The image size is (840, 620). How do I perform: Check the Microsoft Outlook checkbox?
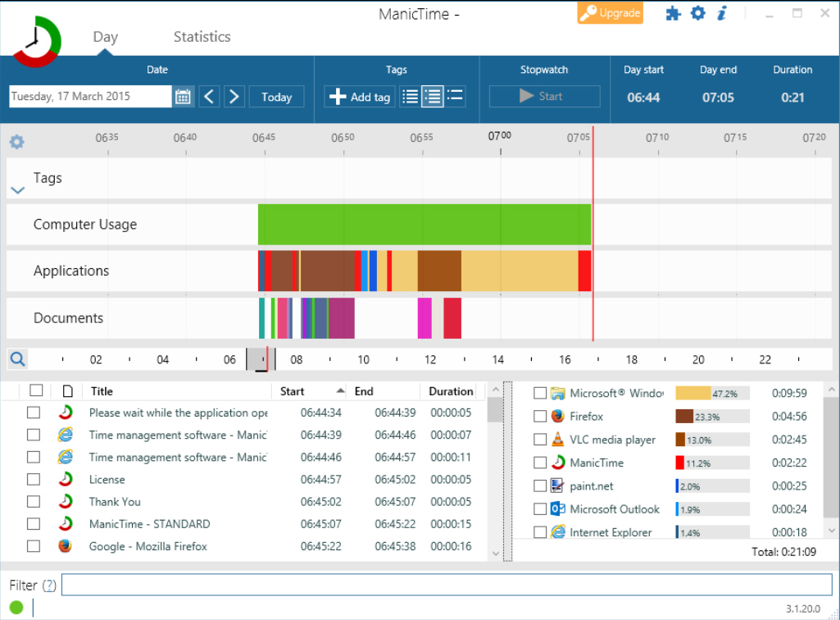(540, 508)
